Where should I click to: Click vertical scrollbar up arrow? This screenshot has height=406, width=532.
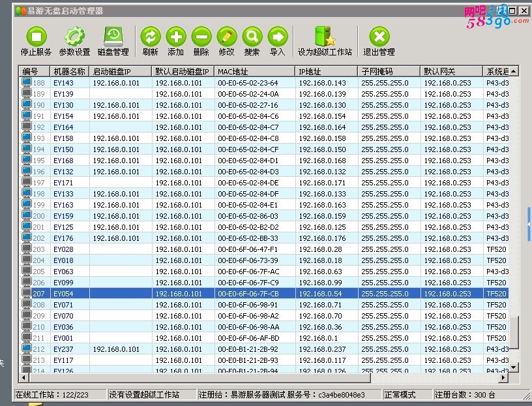tap(514, 71)
